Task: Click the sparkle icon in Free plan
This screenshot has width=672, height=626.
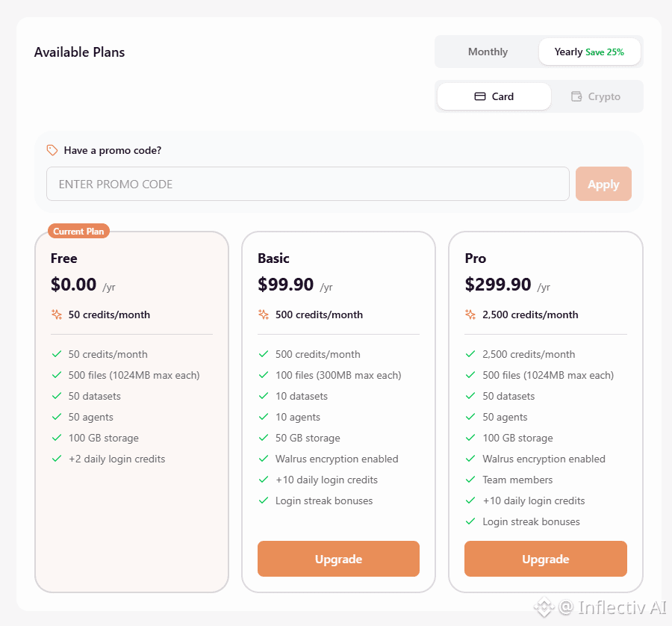Action: point(57,314)
